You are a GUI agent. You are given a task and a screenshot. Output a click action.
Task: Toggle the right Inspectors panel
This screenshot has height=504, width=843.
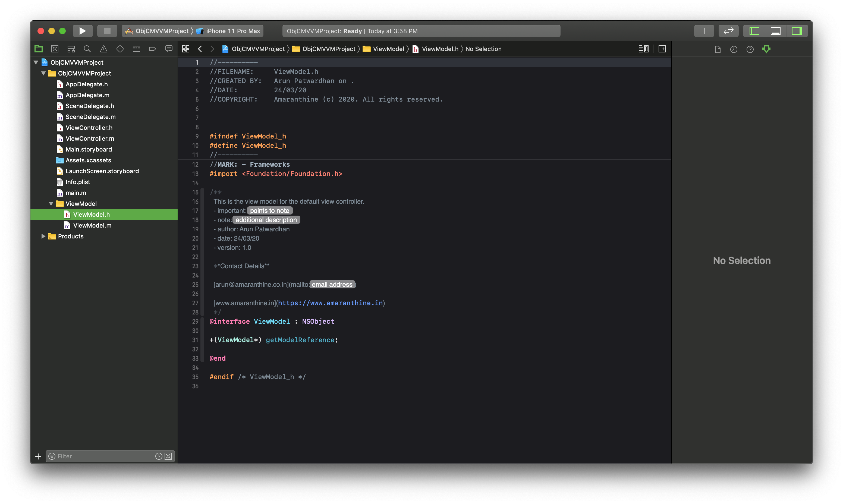click(797, 31)
